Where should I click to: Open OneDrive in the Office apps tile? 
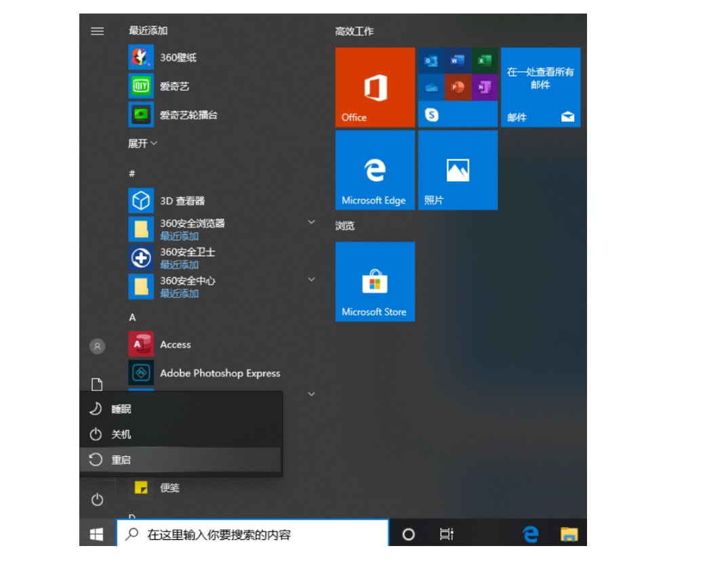(431, 87)
